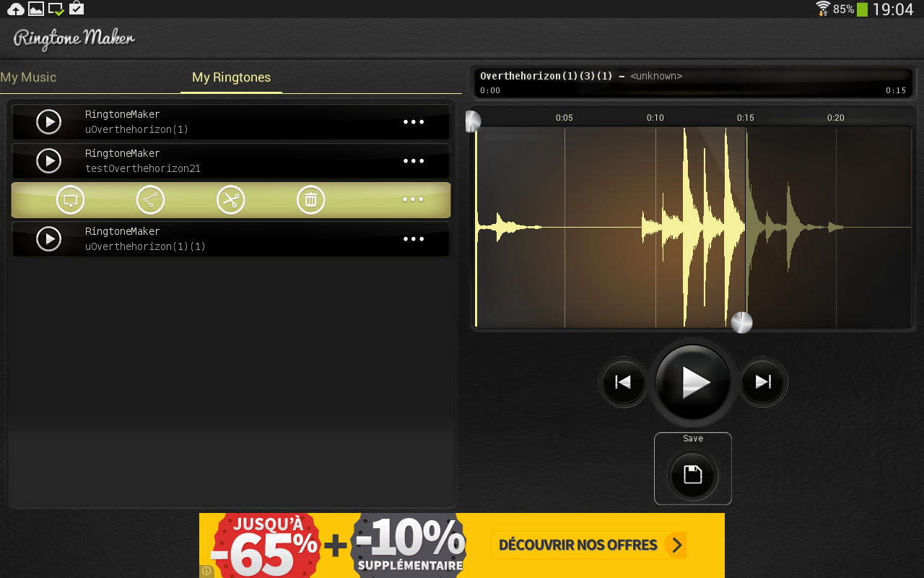The width and height of the screenshot is (924, 578).
Task: Open the Scissors edit icon
Action: [x=230, y=199]
